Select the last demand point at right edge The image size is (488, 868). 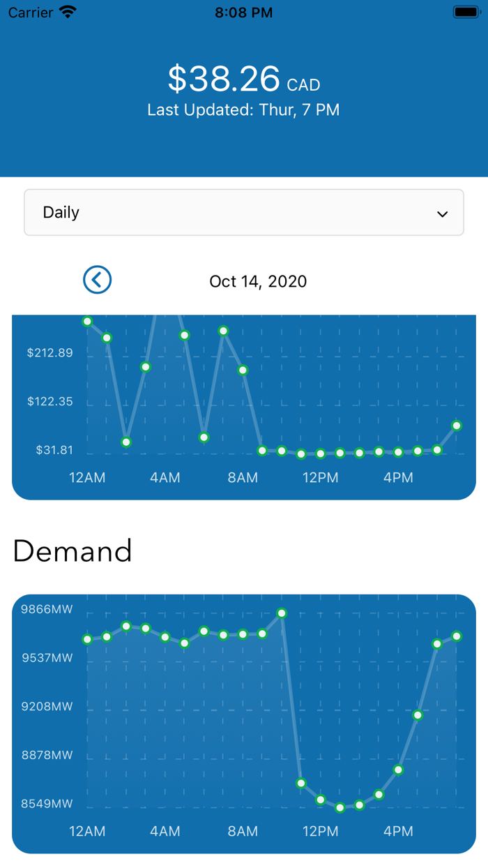point(457,636)
